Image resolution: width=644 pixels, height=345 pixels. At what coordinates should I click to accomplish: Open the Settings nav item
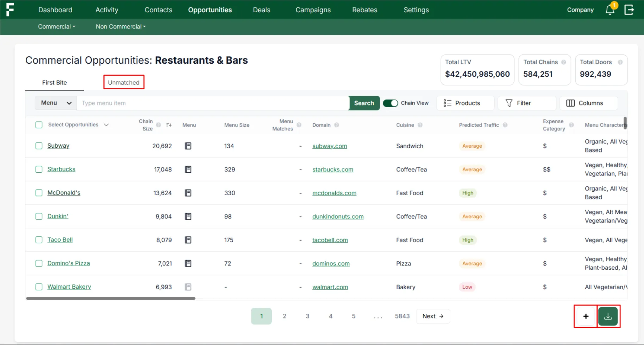click(416, 10)
